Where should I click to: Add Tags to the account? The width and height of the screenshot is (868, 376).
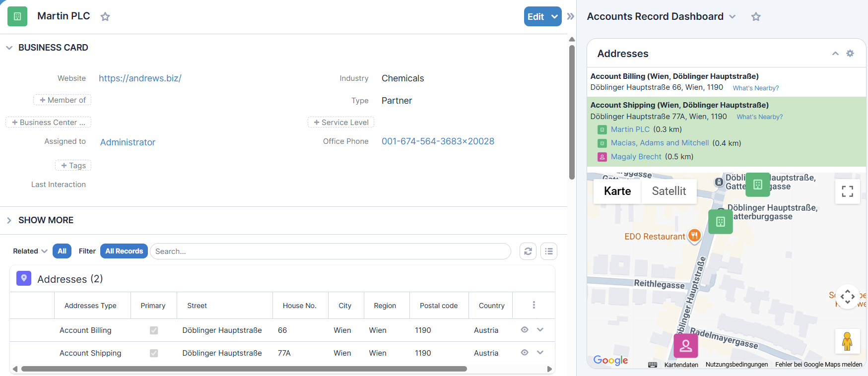(x=73, y=166)
